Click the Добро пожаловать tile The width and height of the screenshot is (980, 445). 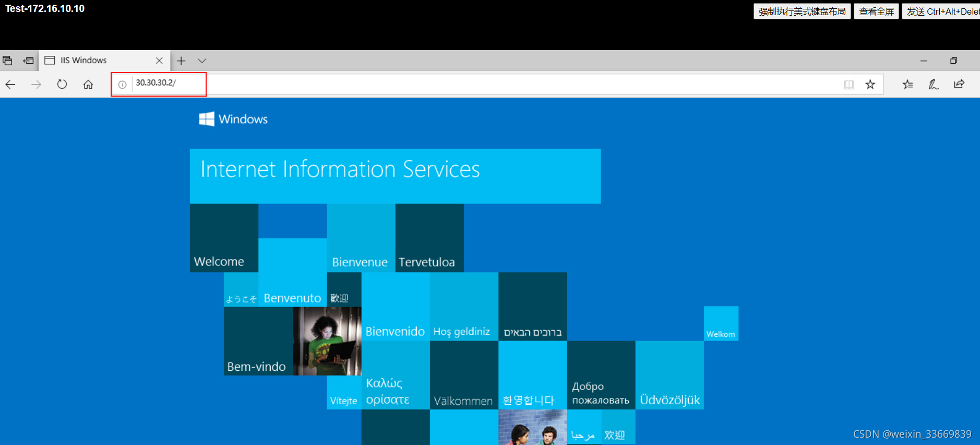pyautogui.click(x=601, y=375)
